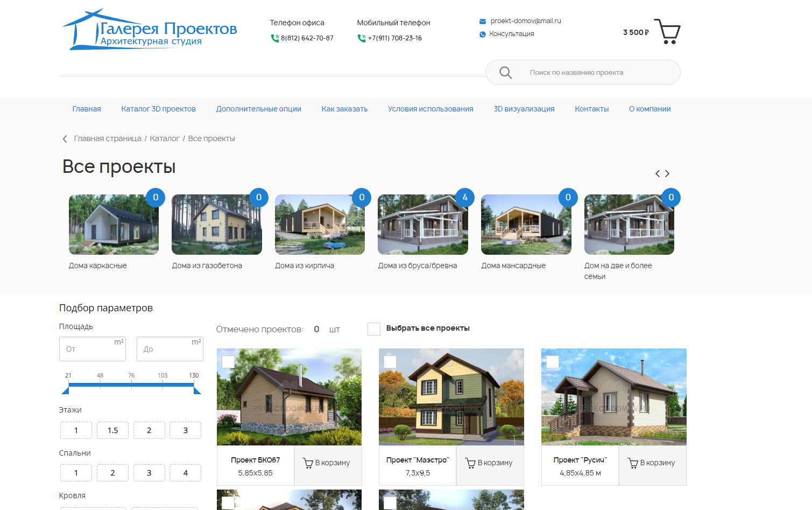Add Проект "Маэстро" via В корзину
Viewport: 812px width, 510px height.
(490, 465)
